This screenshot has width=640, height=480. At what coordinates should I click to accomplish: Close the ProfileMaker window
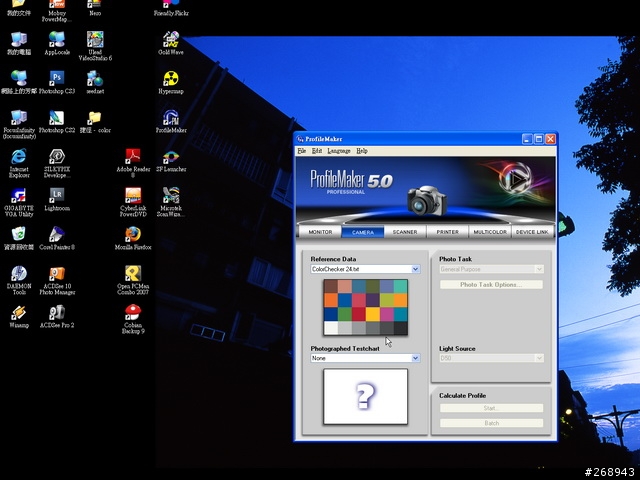tap(550, 139)
